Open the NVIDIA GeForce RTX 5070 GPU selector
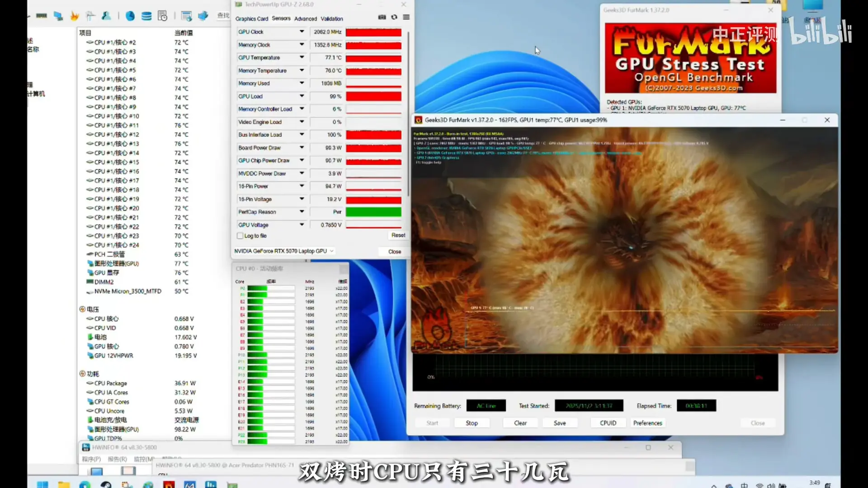 (x=283, y=251)
